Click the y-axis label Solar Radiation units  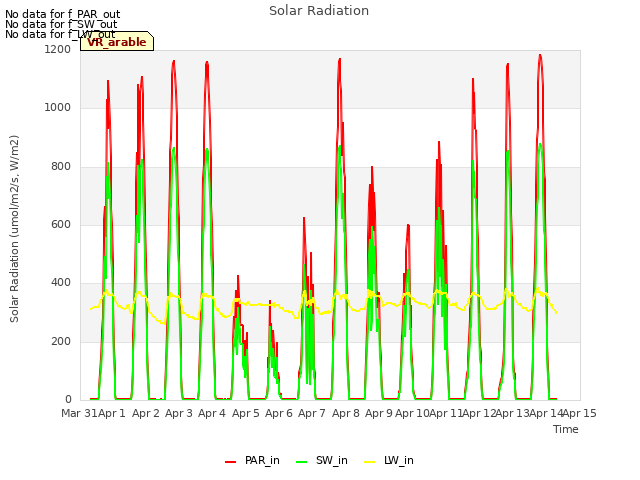pos(14,229)
